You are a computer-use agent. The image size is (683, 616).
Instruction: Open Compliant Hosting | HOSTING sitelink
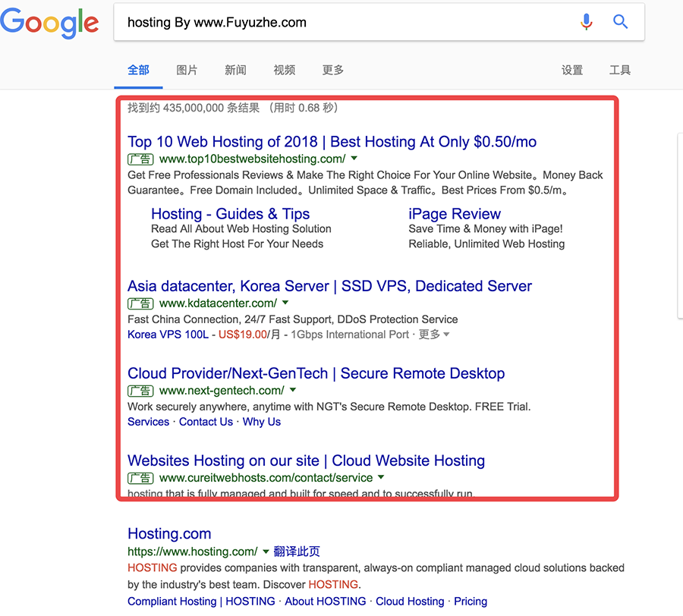click(x=201, y=601)
